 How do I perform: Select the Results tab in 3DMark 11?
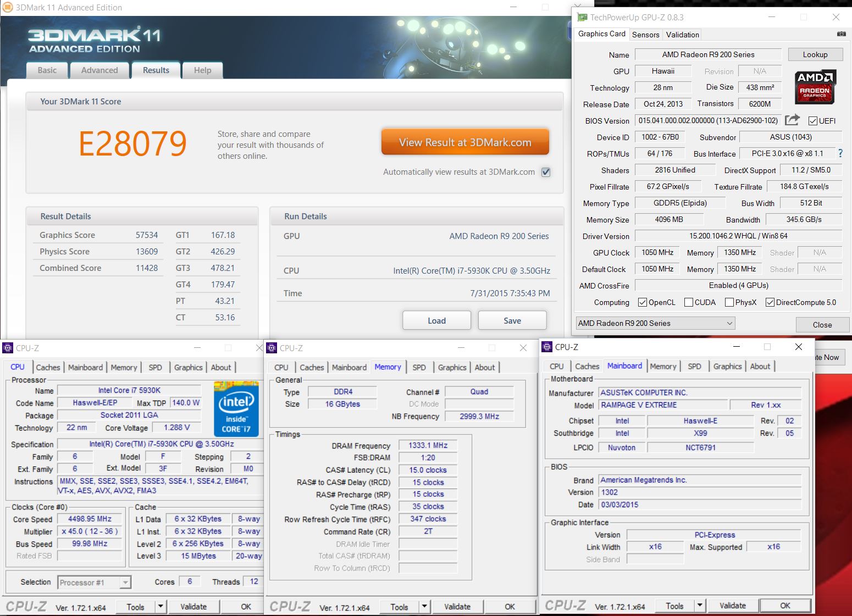(156, 70)
